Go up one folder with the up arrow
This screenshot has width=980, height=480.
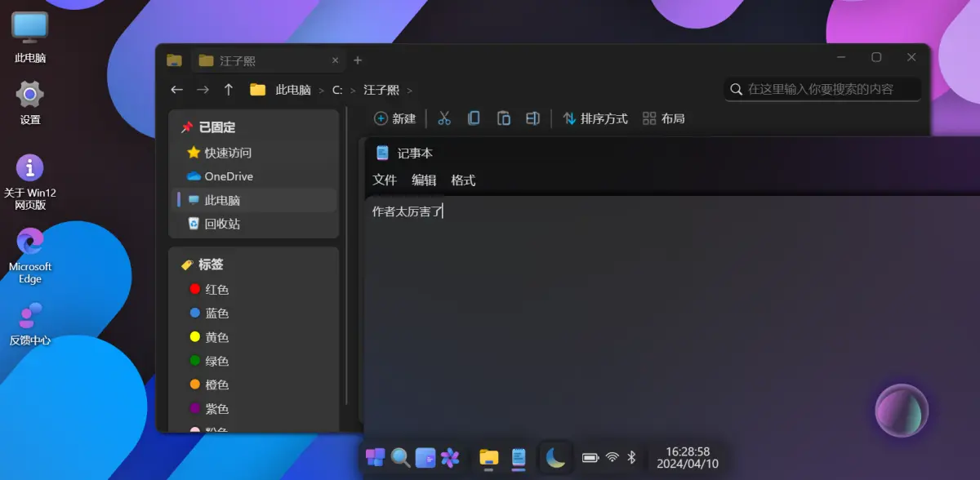click(229, 90)
